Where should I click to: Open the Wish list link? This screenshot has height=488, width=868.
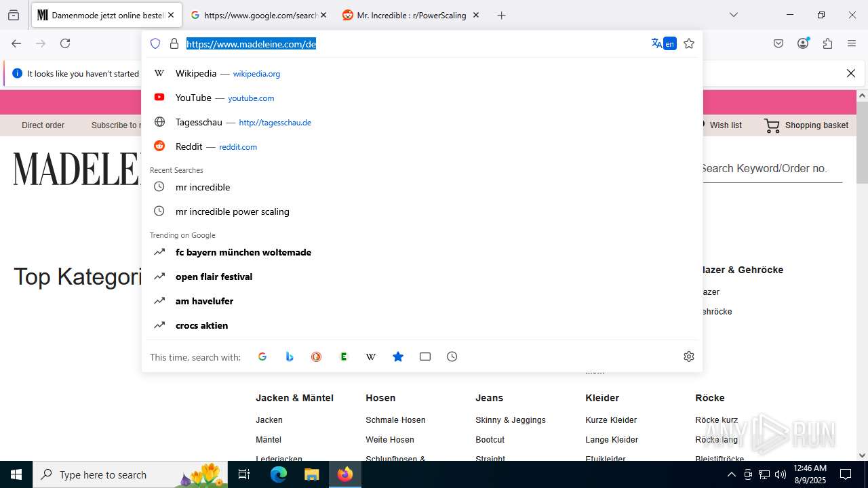click(726, 125)
